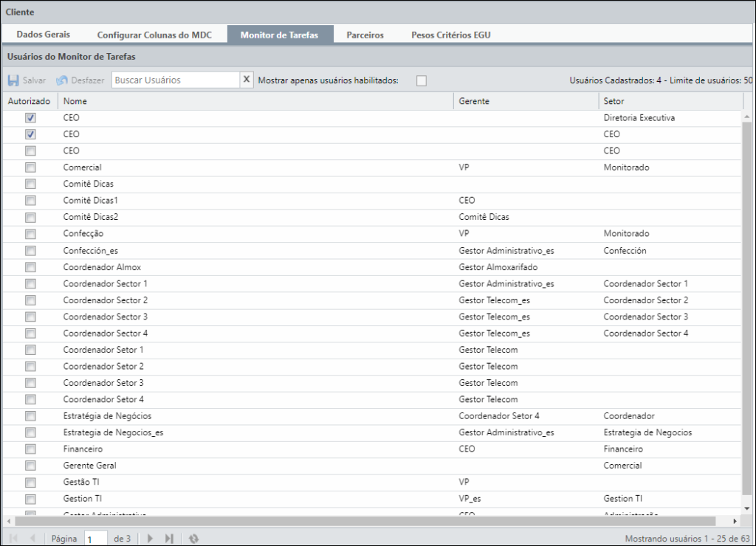756x546 pixels.
Task: Click the Desfazer button label
Action: click(88, 80)
